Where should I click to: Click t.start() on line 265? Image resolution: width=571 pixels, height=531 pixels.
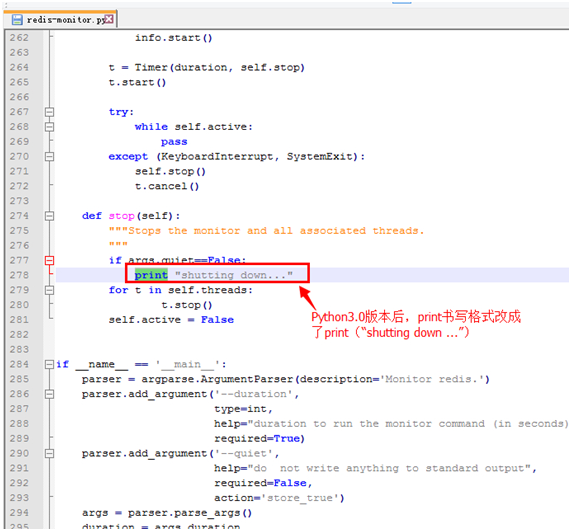(137, 82)
